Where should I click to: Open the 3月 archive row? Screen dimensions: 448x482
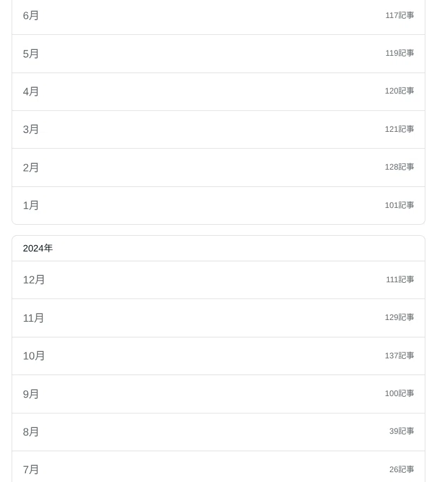(218, 130)
